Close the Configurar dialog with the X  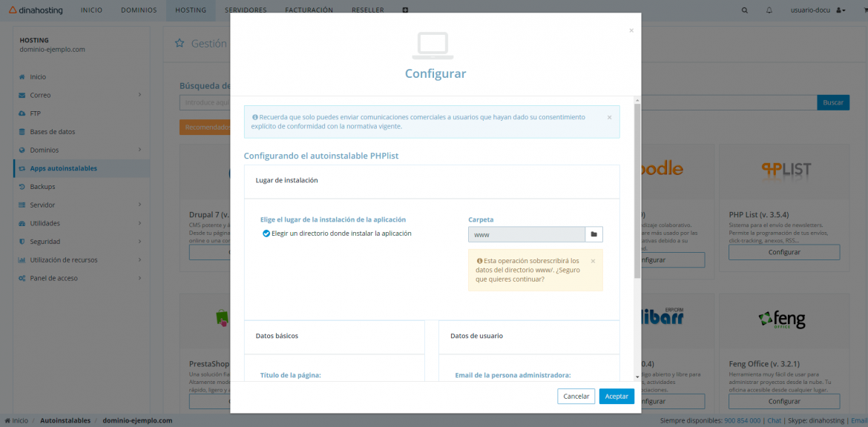[x=631, y=30]
